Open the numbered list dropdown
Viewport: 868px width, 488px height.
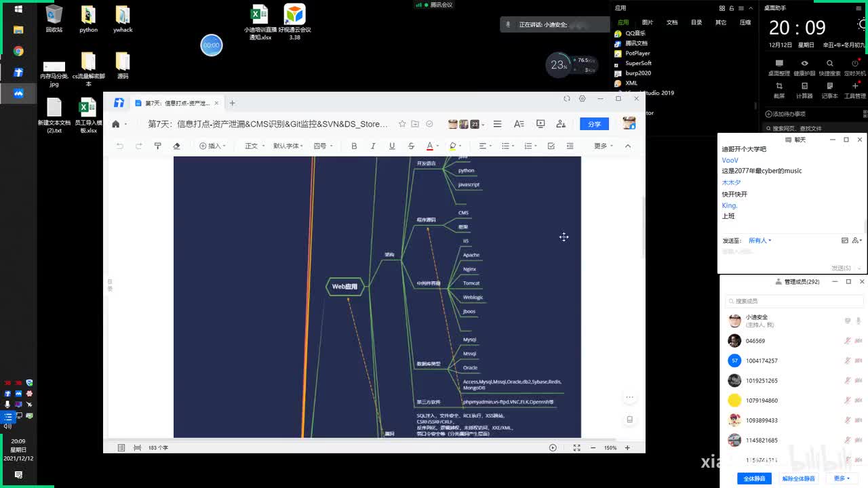(530, 146)
